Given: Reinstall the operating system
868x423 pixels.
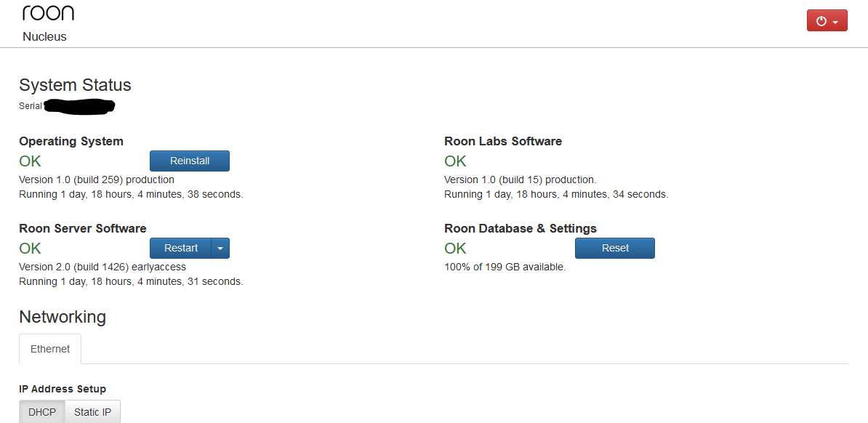Looking at the screenshot, I should point(189,161).
